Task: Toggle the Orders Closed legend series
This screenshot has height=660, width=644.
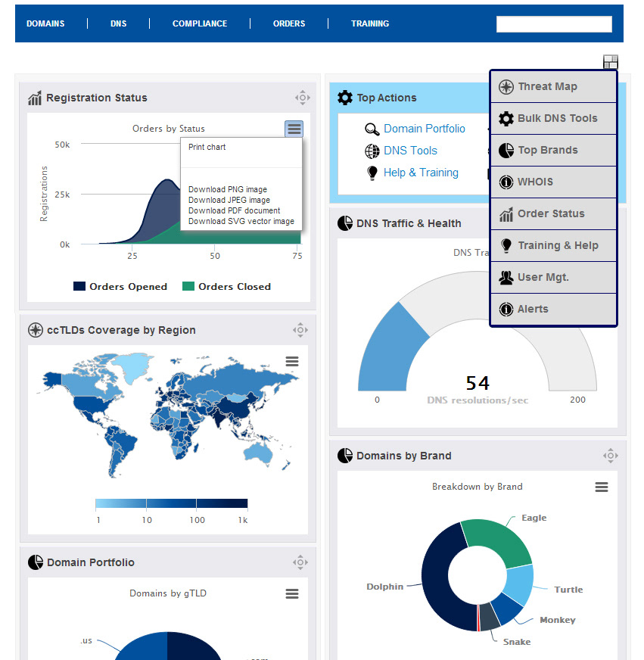Action: pos(226,287)
